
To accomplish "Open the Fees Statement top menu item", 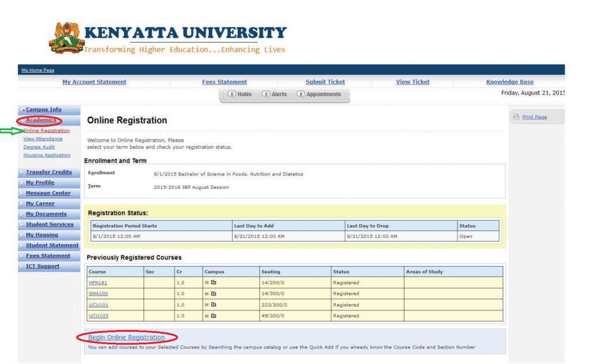I will coord(224,82).
